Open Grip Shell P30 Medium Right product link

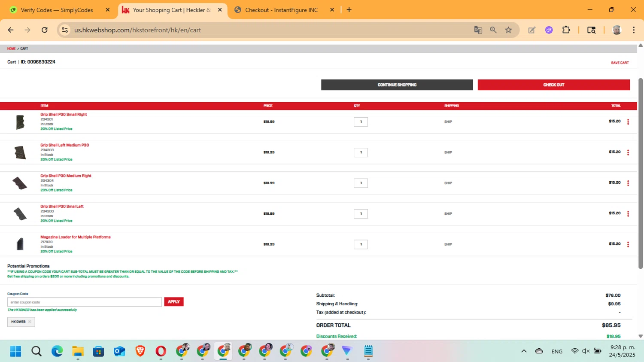tap(66, 176)
